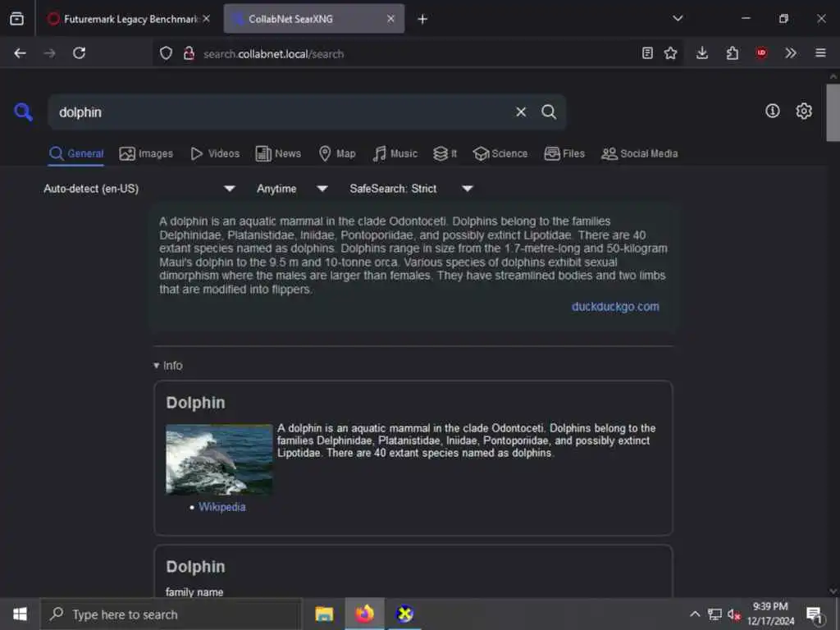Click the page vertical scrollbar thumb
The image size is (840, 630).
[833, 112]
